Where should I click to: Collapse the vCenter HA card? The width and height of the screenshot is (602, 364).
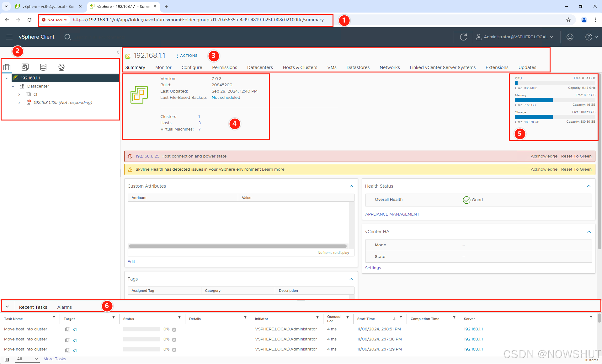pyautogui.click(x=589, y=232)
